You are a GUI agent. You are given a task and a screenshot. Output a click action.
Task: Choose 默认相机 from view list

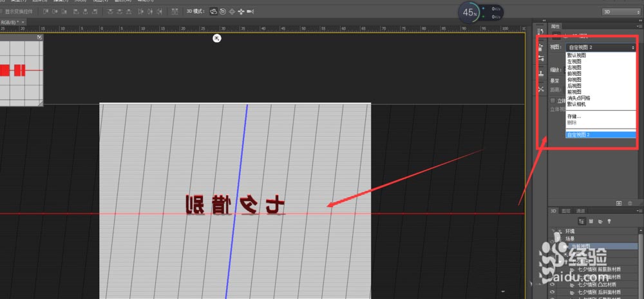click(576, 104)
